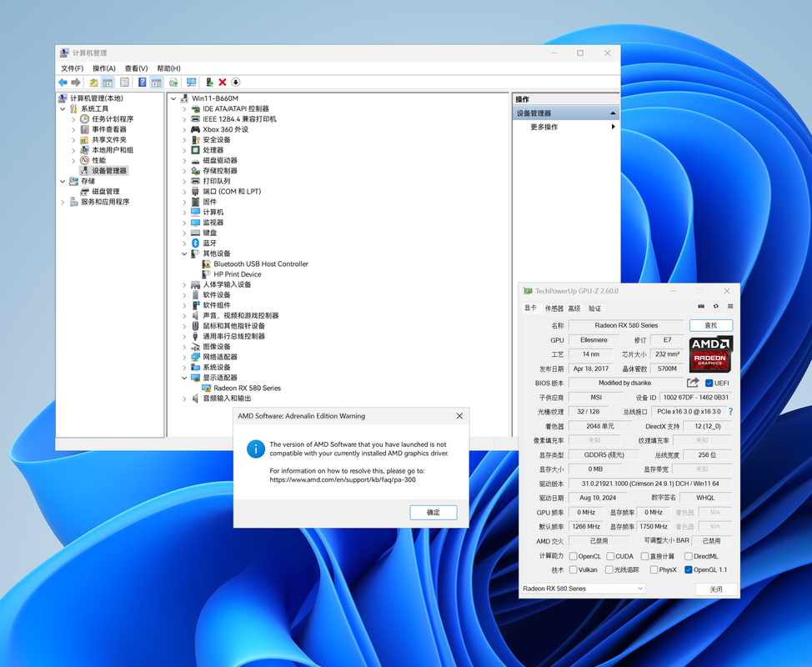Switch to the 验证 tab in GPU-Z

point(594,308)
